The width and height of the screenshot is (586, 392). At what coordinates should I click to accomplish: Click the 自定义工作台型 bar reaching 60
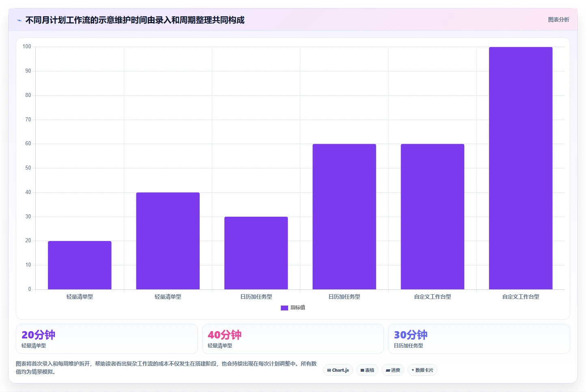(433, 217)
